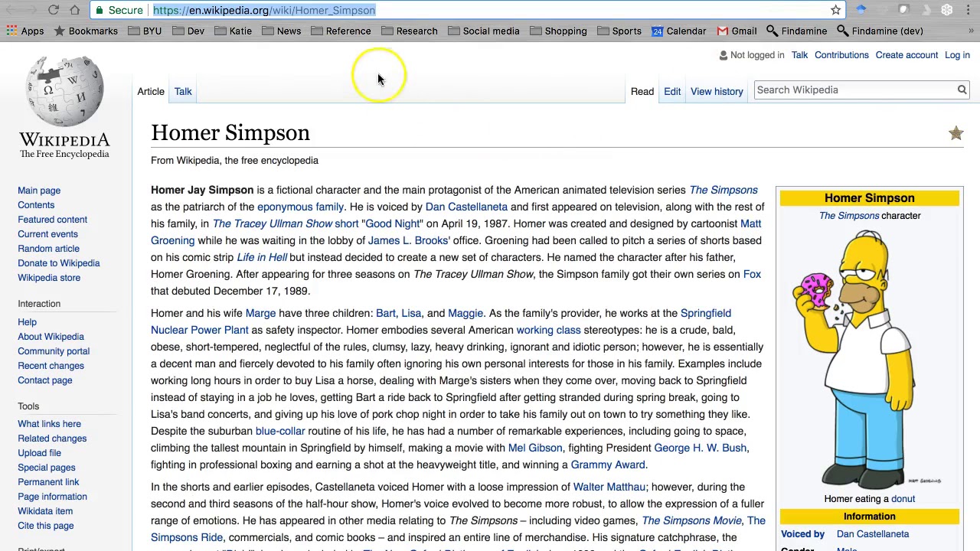Follow the Mel Gibson link

click(x=534, y=448)
